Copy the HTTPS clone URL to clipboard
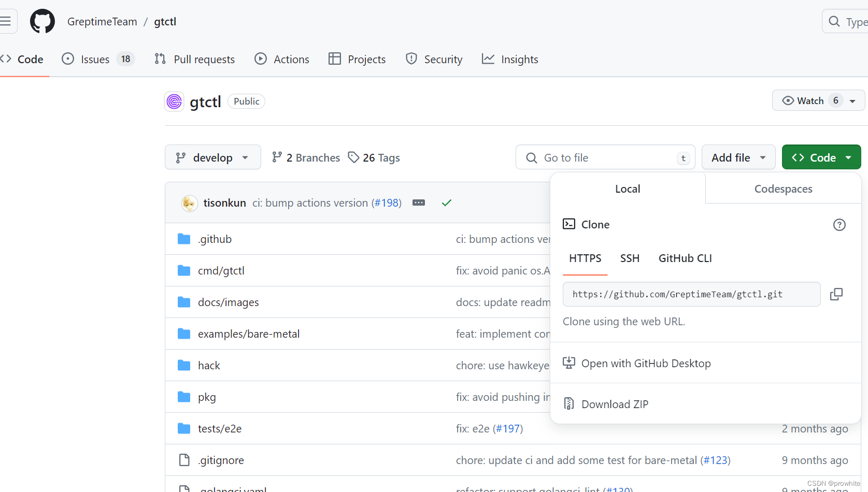 point(836,294)
